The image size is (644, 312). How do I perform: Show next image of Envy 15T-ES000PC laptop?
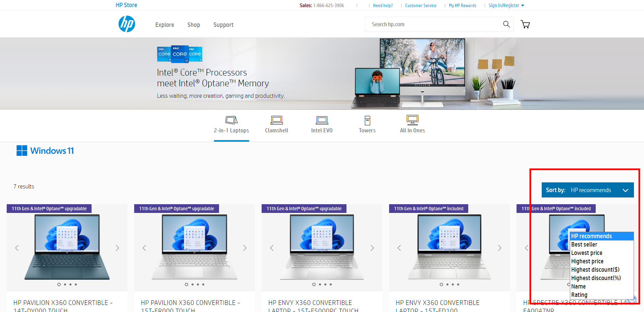(x=372, y=248)
